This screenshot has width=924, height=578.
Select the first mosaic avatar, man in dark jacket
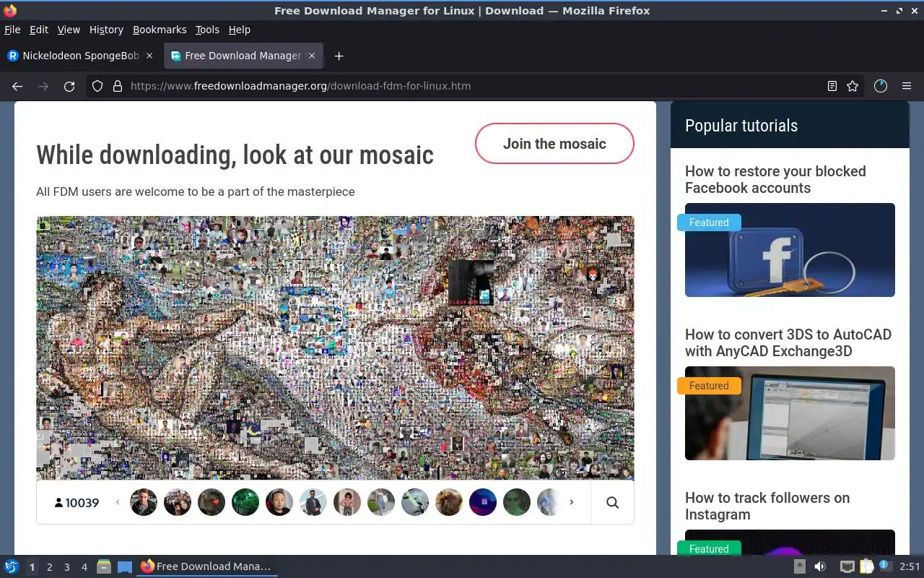144,502
